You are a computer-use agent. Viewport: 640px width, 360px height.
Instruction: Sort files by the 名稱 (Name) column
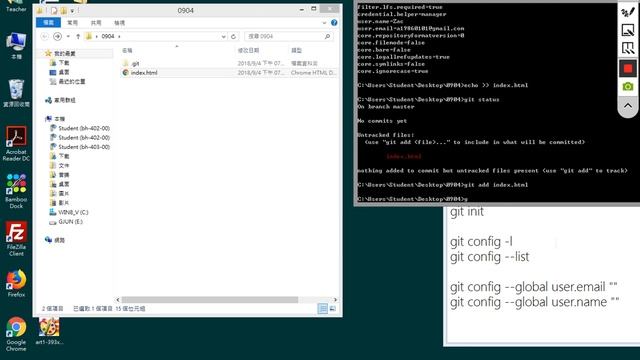(x=127, y=50)
